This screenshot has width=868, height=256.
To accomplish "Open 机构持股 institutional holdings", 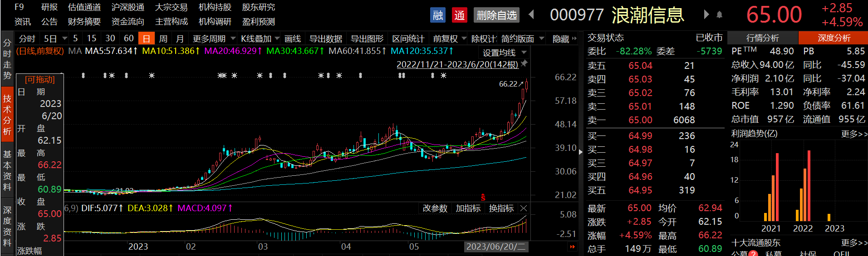I will click(215, 7).
